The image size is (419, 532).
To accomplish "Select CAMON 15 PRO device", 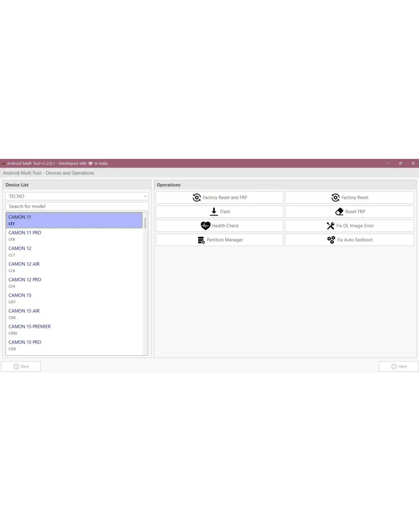I will [25, 345].
